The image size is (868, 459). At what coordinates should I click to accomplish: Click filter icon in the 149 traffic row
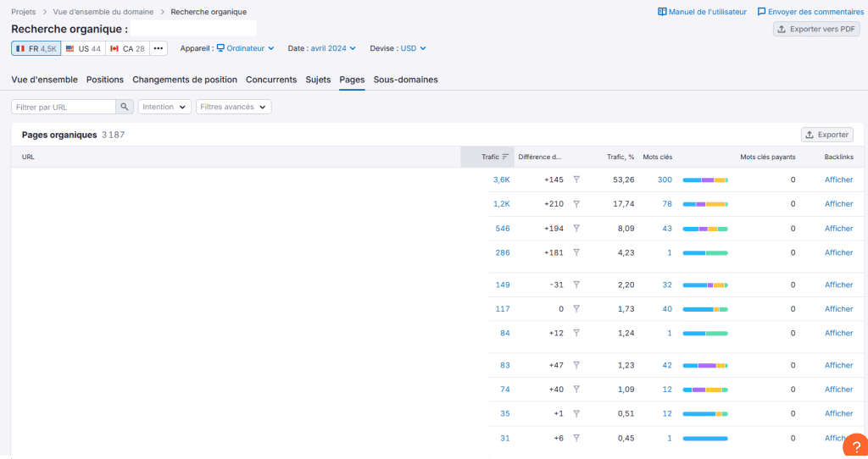(576, 285)
